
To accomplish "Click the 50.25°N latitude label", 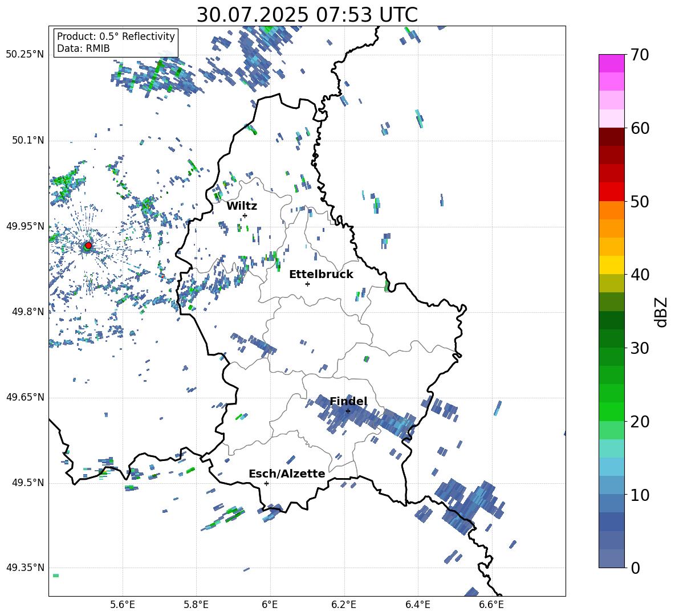I will tap(25, 55).
